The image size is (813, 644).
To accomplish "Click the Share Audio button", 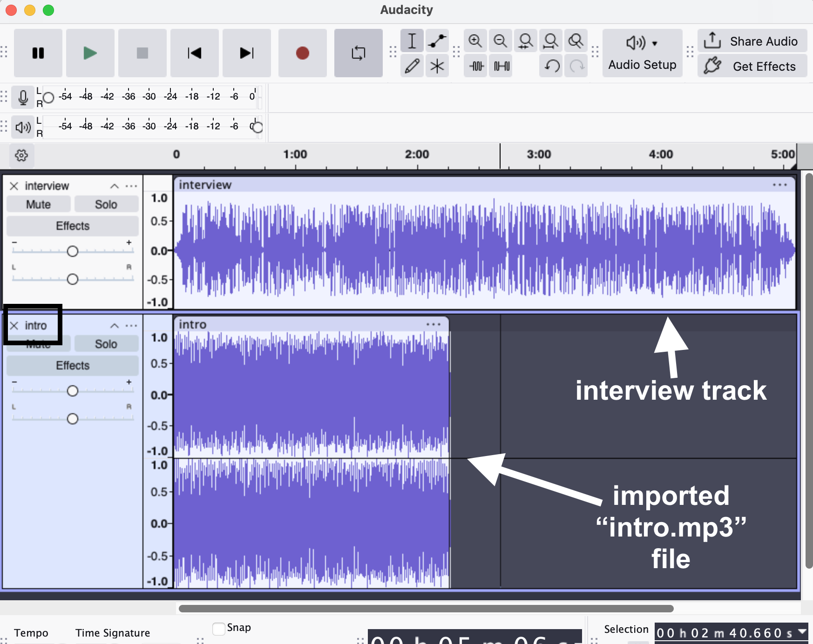I will point(752,41).
